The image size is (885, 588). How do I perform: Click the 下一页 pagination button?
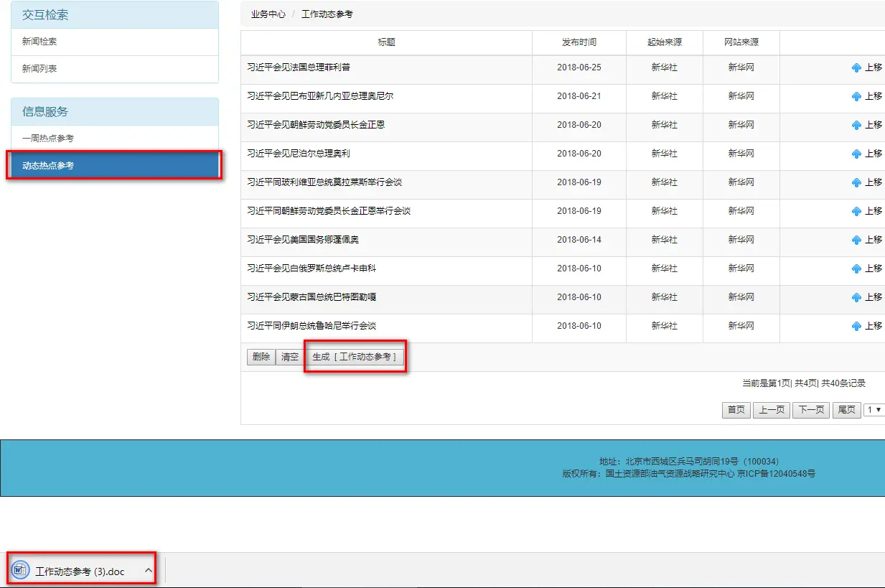[811, 410]
